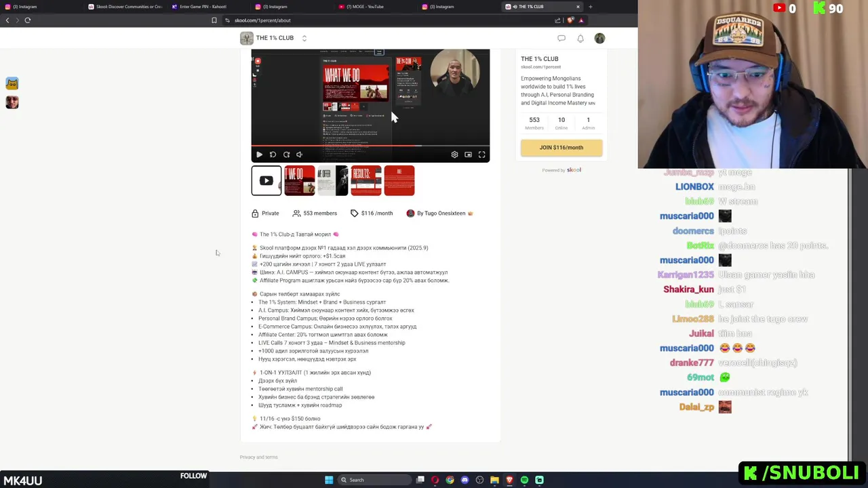The height and width of the screenshot is (488, 868).
Task: Open the solid red last slide thumbnail
Action: pyautogui.click(x=399, y=180)
